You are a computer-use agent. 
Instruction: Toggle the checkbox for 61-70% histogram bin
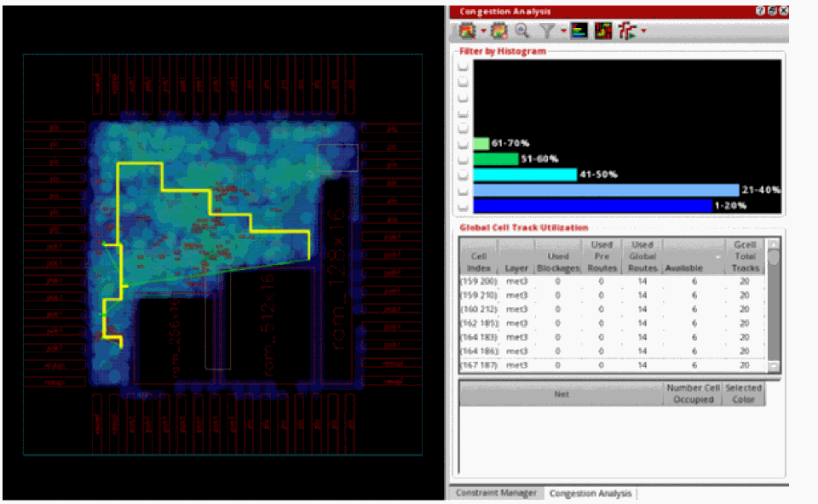pos(464,144)
